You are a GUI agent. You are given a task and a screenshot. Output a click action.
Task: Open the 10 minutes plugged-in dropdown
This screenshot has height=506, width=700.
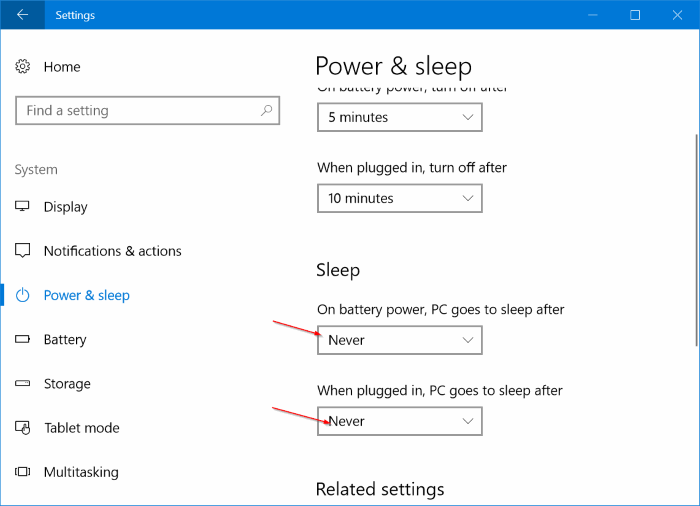tap(400, 198)
